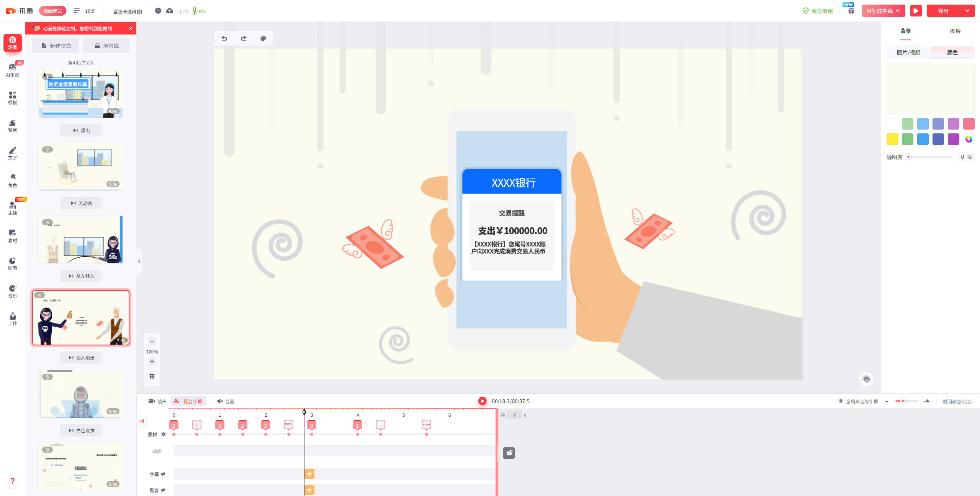Pick the yellow color swatch

coord(892,139)
